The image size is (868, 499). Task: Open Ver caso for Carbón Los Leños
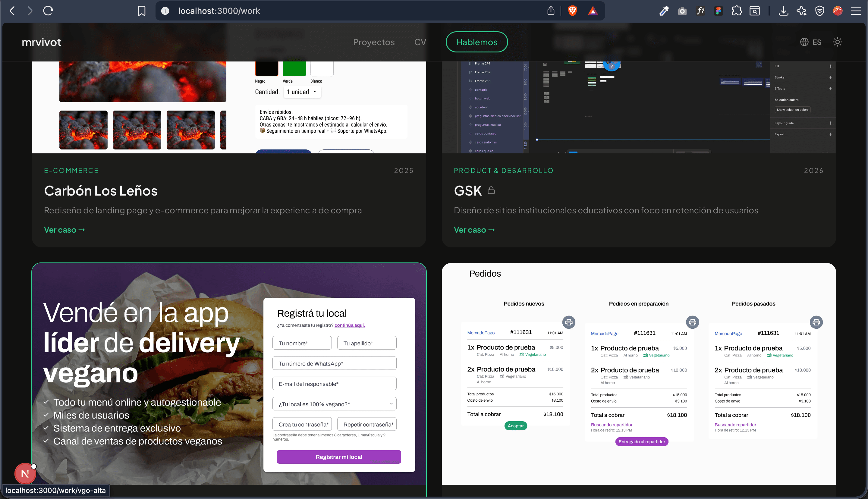(x=64, y=230)
